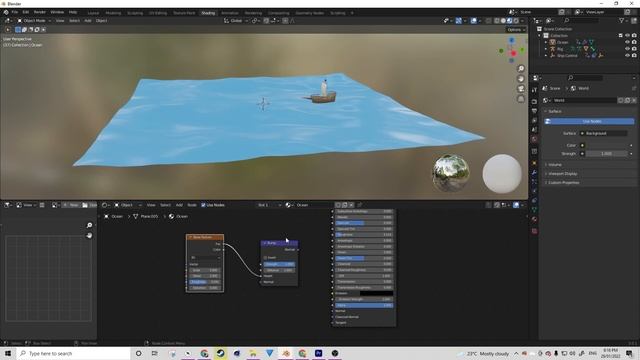Click the outliner filter funnel icon
Viewport: 640px width, 360px height.
click(621, 20)
